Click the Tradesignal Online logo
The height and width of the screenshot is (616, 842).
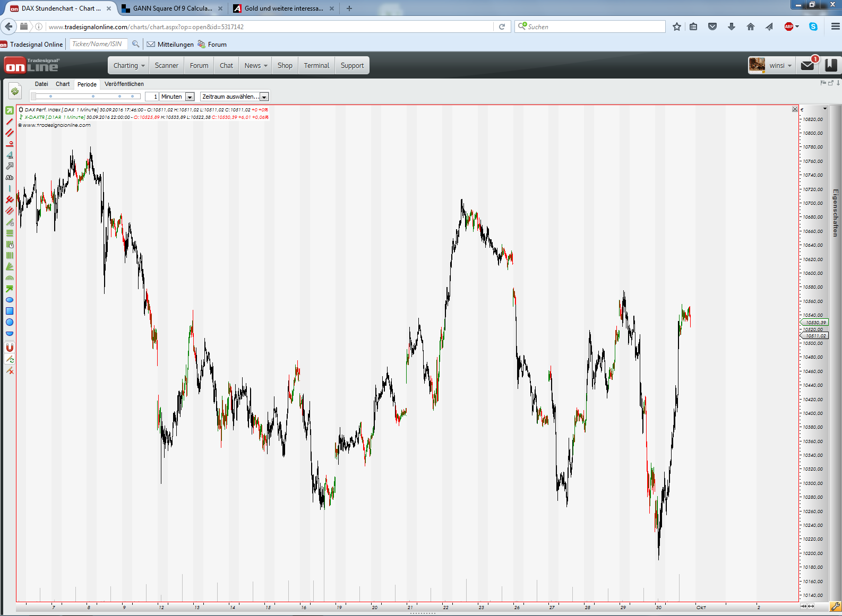click(32, 65)
